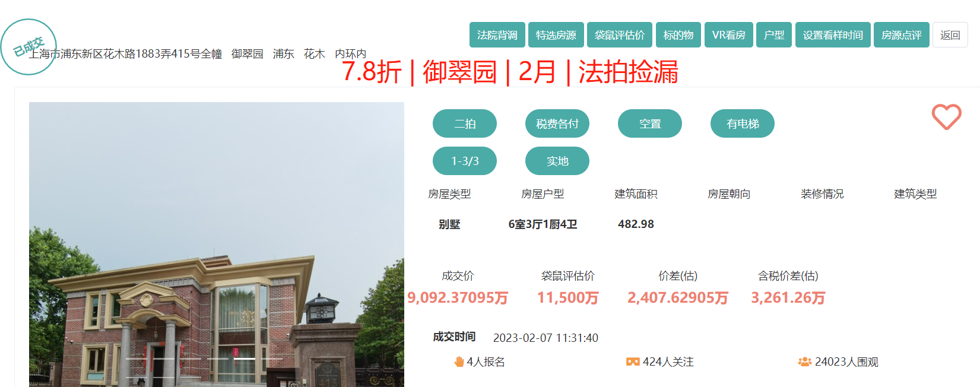Switch to the 特选房源 tab

556,35
